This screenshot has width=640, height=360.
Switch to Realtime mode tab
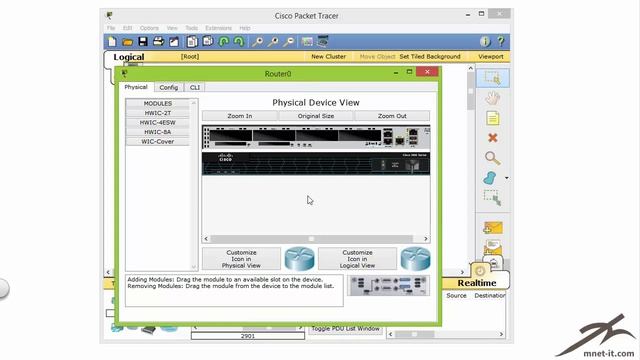(x=476, y=283)
